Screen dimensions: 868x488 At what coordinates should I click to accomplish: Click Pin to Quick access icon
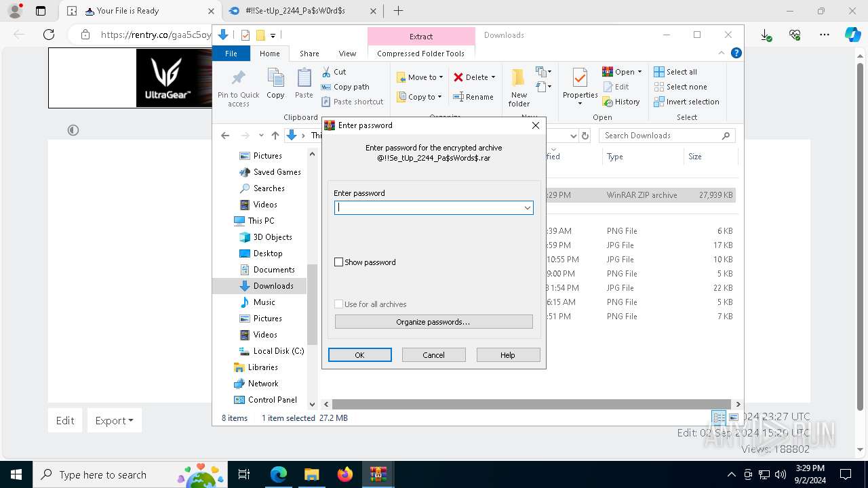pos(238,87)
